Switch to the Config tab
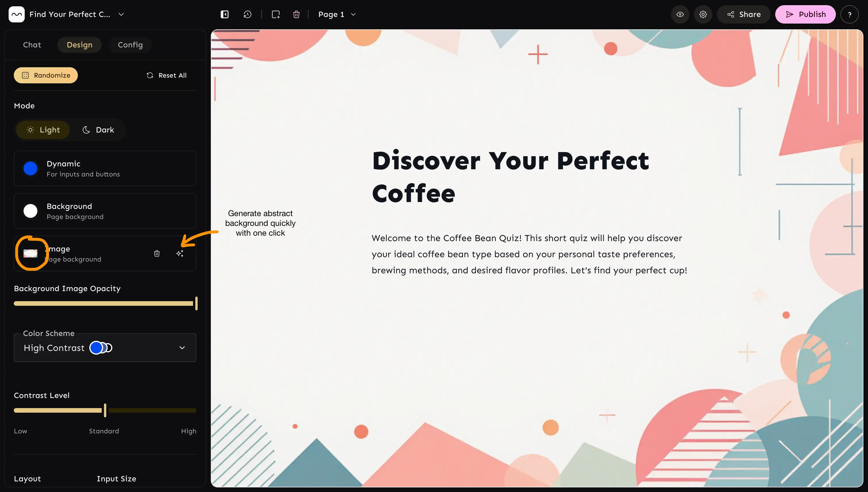Screen dimensions: 868x492 coord(130,45)
